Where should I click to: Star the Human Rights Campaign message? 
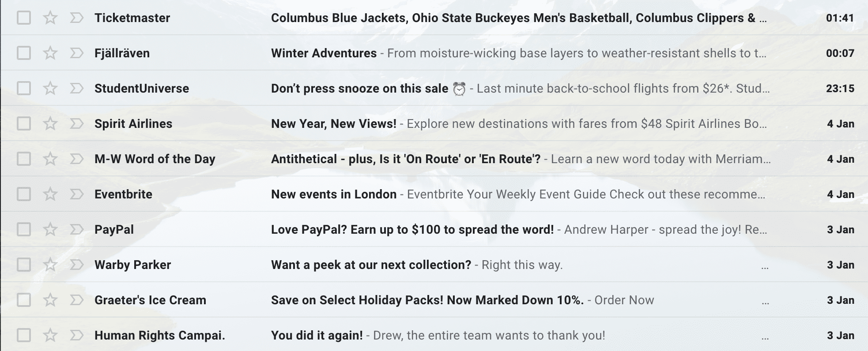[x=50, y=335]
